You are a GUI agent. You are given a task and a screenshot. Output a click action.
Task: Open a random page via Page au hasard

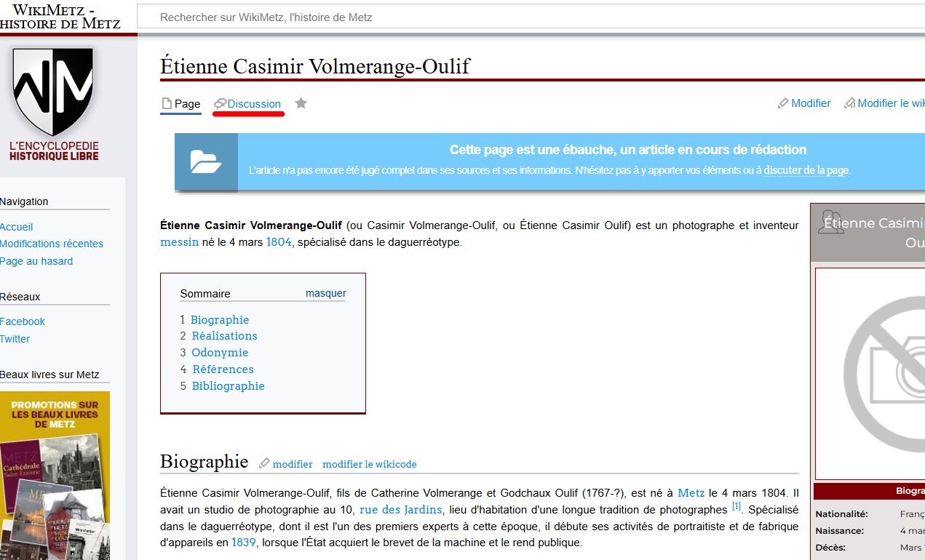pos(36,261)
